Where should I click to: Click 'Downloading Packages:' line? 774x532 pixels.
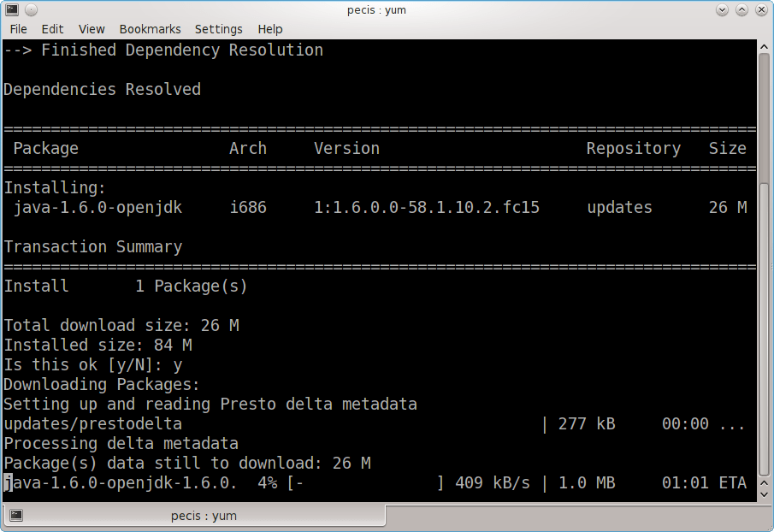(102, 384)
